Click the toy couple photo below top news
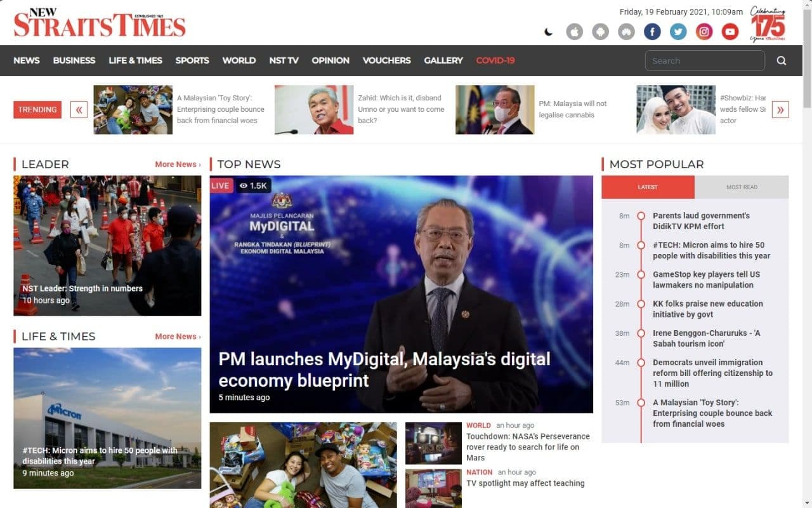Screen dimensions: 812x508 pos(303,465)
